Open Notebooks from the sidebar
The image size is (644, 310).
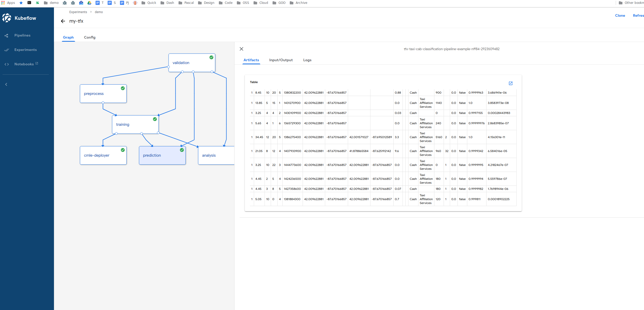[24, 64]
